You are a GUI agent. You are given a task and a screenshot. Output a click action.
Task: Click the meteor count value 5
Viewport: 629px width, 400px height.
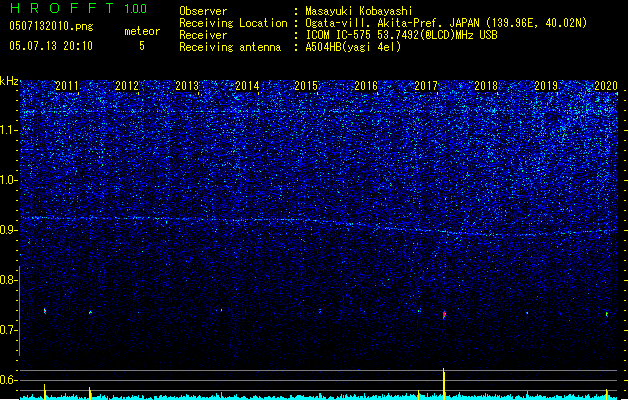coord(142,46)
